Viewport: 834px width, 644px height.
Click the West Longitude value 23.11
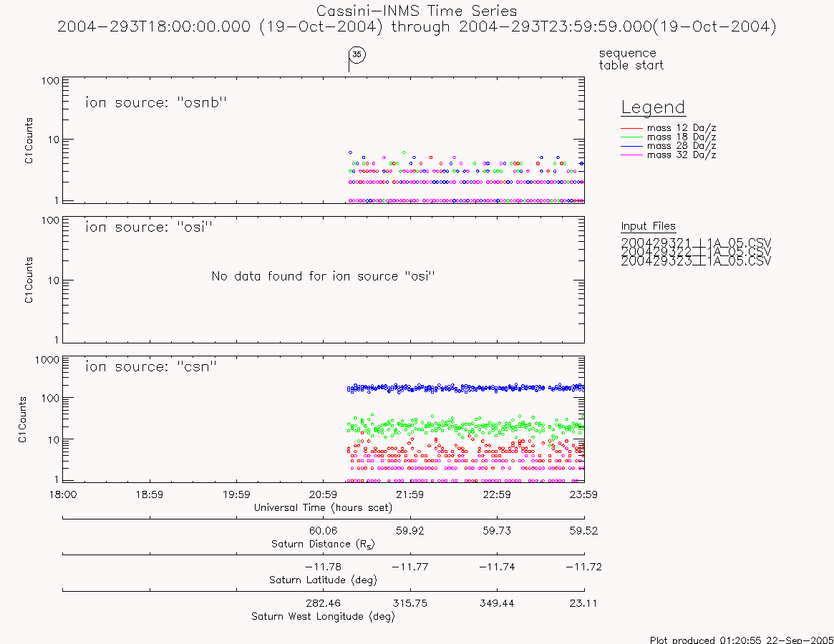[x=583, y=603]
